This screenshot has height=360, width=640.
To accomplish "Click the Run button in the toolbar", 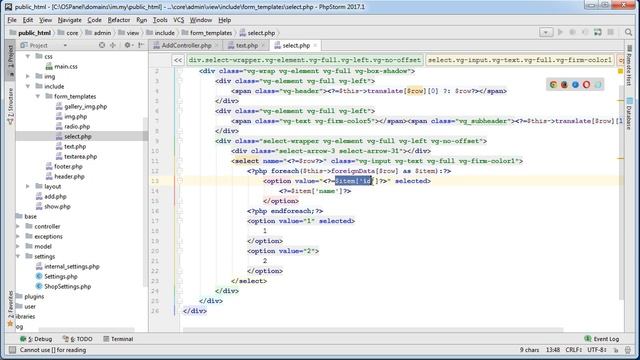I will point(560,32).
